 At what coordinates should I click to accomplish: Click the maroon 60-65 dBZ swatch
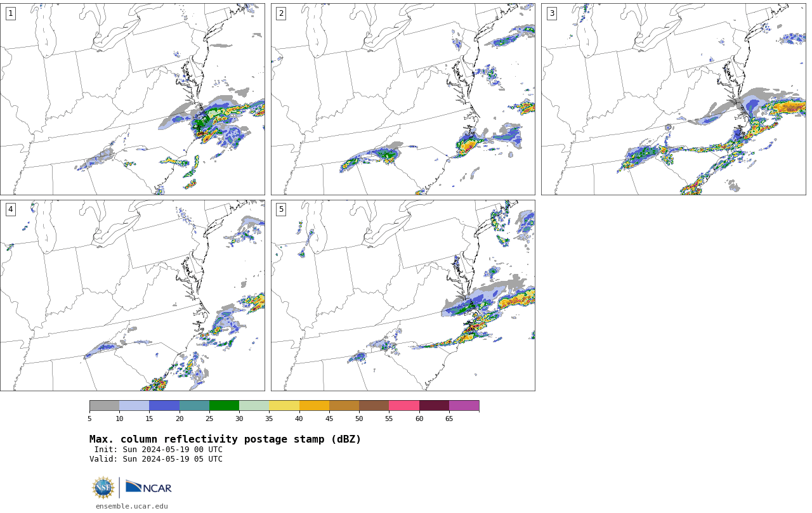click(x=434, y=406)
